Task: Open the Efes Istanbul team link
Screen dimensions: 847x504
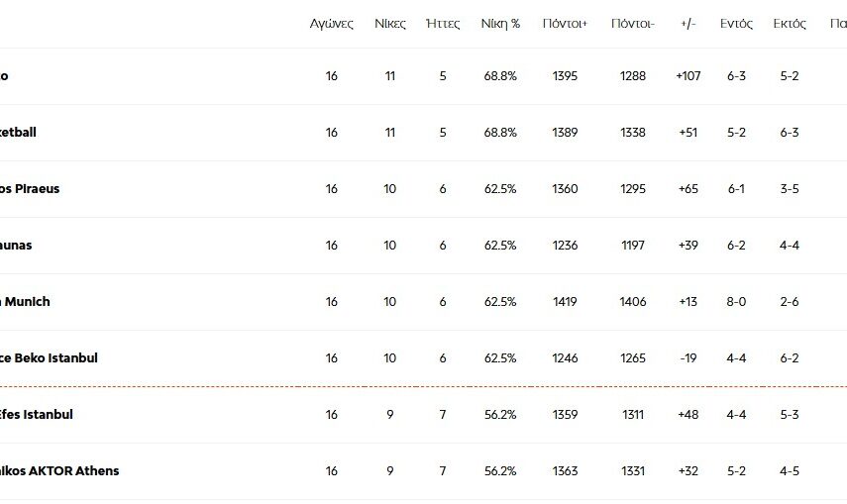Action: [37, 415]
